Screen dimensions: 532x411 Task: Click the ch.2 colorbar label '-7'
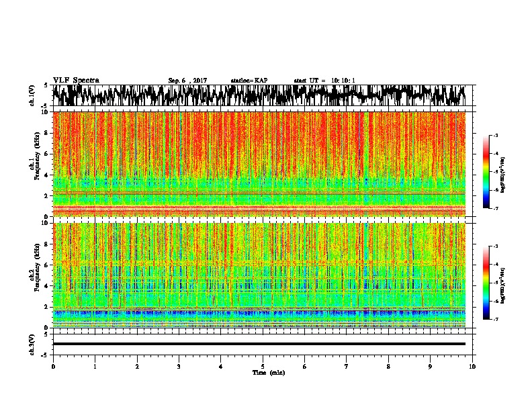(x=495, y=319)
